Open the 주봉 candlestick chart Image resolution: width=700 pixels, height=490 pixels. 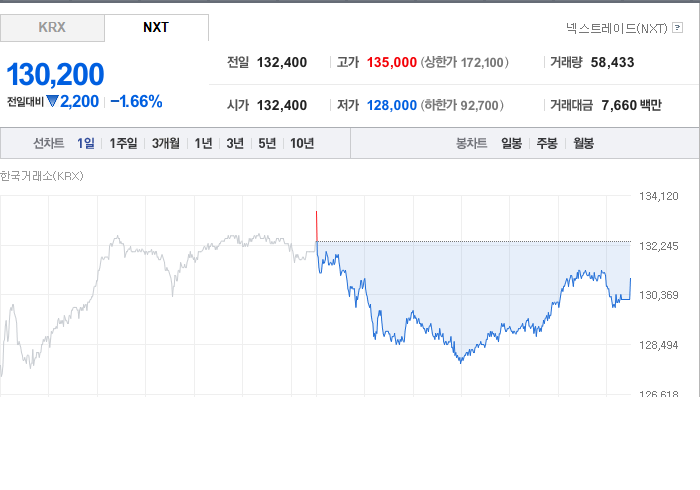pos(547,143)
